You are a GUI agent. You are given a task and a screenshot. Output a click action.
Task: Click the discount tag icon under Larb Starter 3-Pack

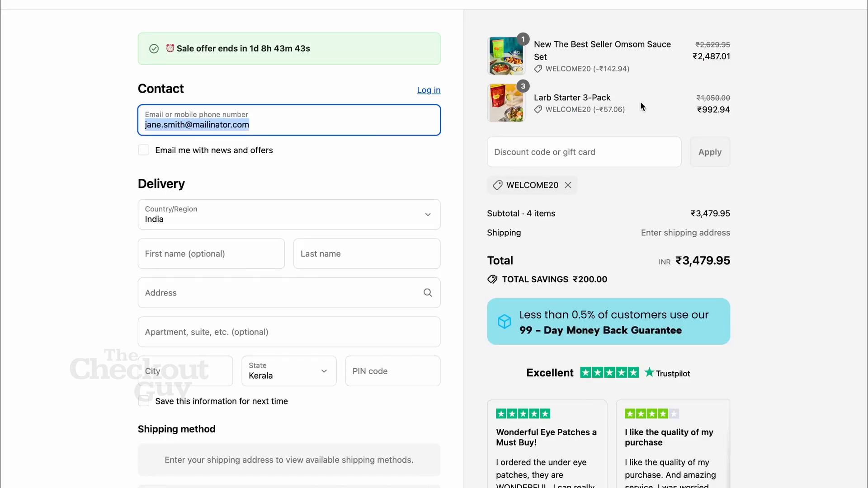click(538, 110)
